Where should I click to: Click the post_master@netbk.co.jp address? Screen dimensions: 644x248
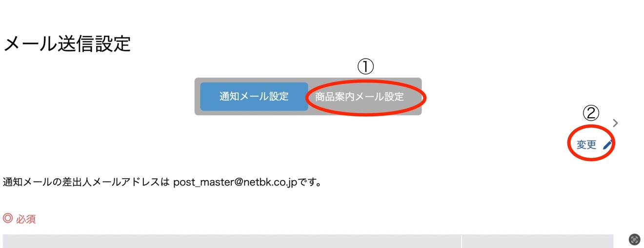click(x=235, y=183)
